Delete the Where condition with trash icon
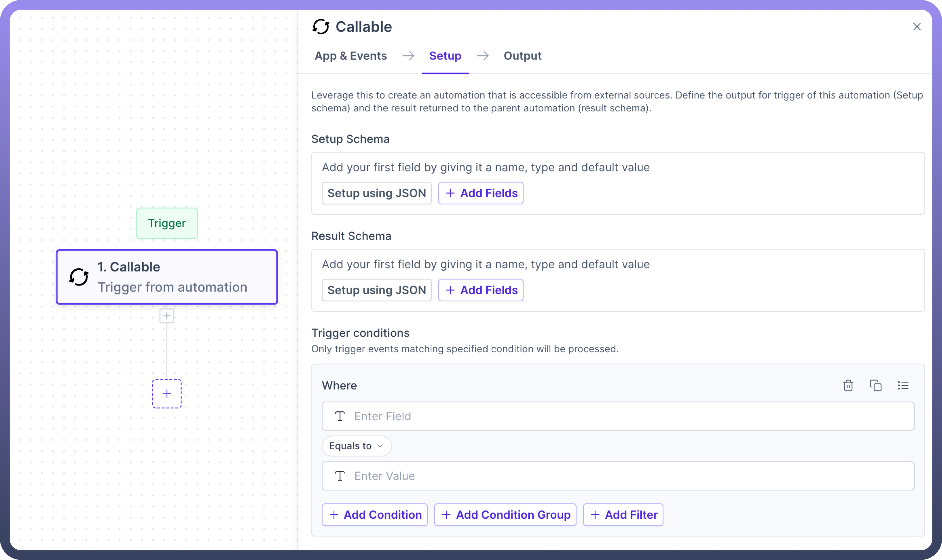Image resolution: width=942 pixels, height=560 pixels. (848, 385)
